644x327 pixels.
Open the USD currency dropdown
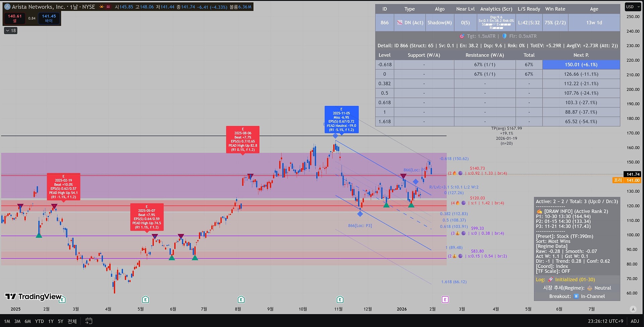click(x=632, y=7)
